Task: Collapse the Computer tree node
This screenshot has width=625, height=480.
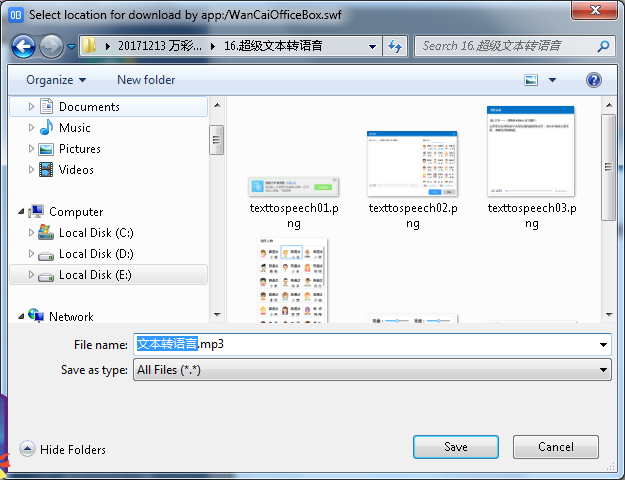Action: (21, 212)
